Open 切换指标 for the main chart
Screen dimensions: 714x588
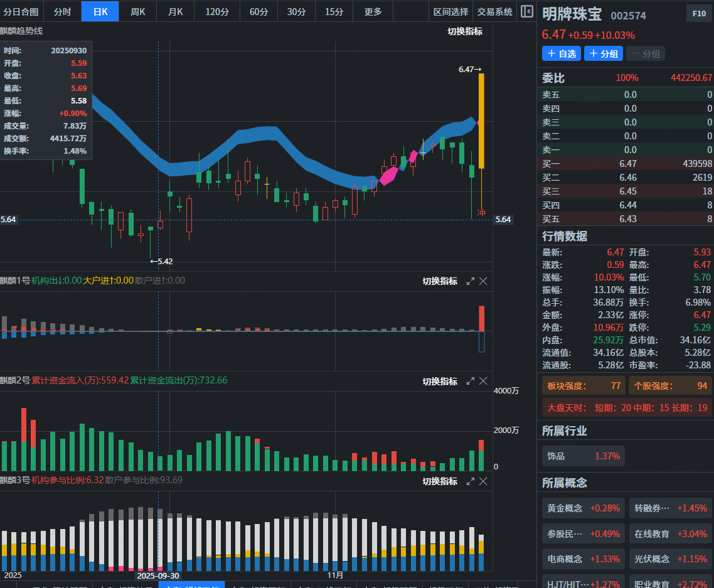(465, 31)
